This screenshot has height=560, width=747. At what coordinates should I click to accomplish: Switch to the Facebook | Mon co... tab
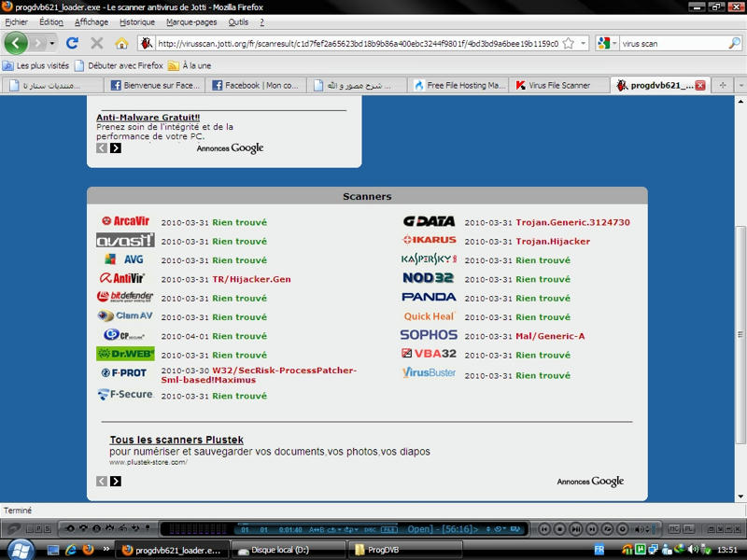pyautogui.click(x=256, y=85)
